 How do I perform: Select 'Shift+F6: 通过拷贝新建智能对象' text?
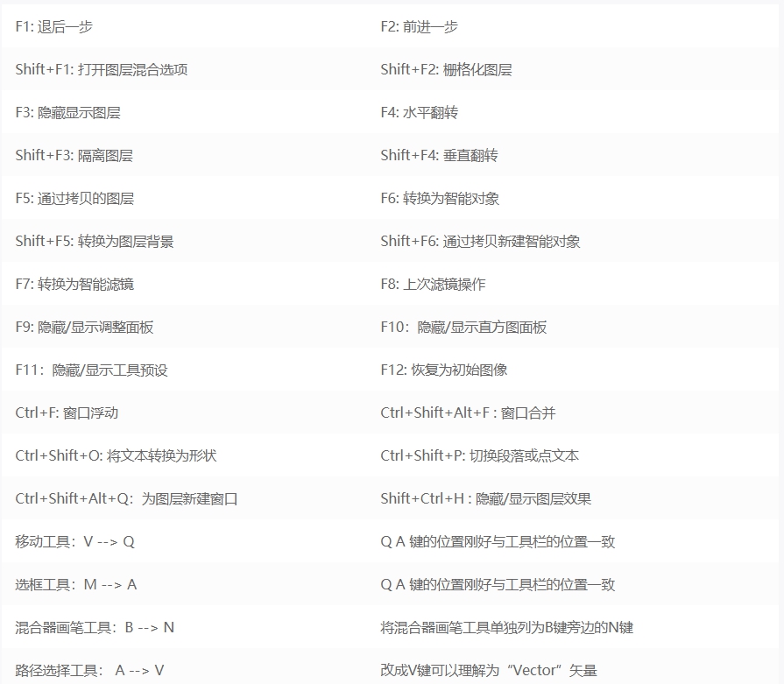pos(481,242)
